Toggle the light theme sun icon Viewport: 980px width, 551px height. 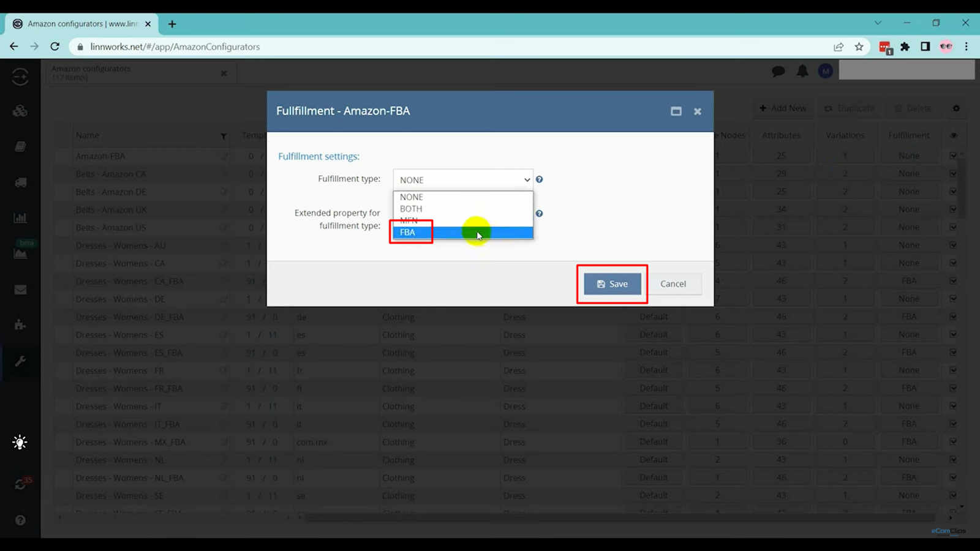[x=20, y=443]
